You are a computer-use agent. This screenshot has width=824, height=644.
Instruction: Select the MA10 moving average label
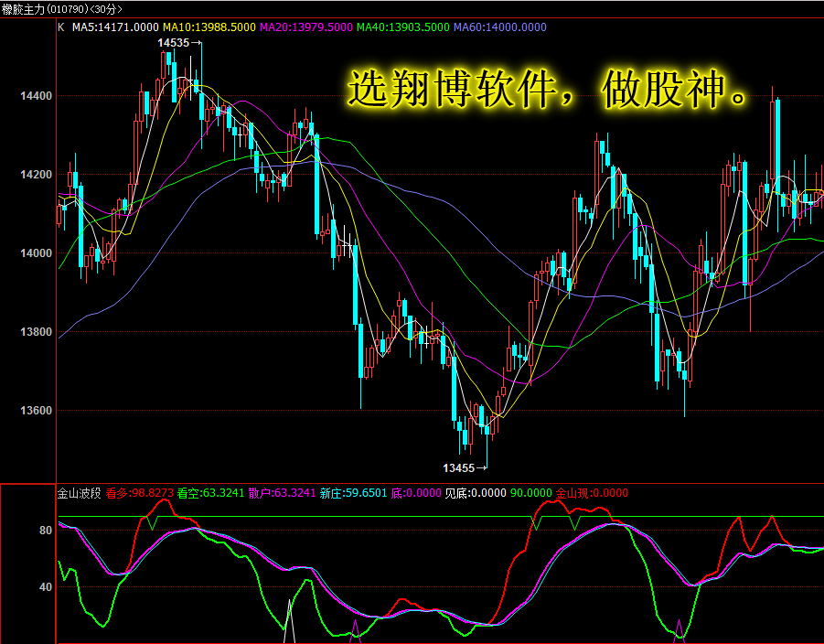coord(209,27)
